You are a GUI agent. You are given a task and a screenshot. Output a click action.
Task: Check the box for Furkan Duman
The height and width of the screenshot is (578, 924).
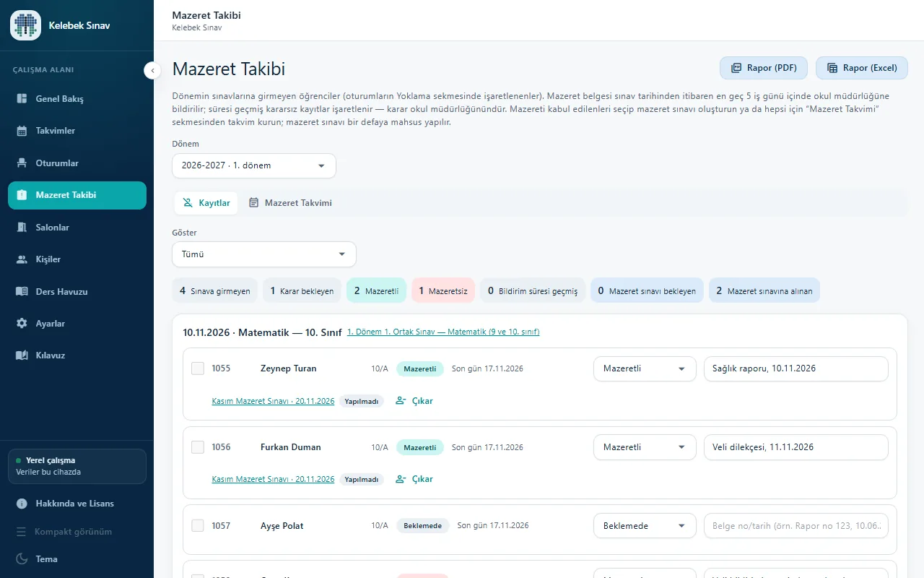pos(198,447)
